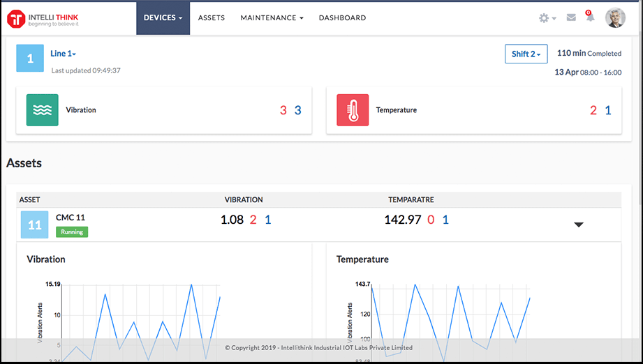Open the Shift 2 selector
This screenshot has width=643, height=364.
coord(526,54)
